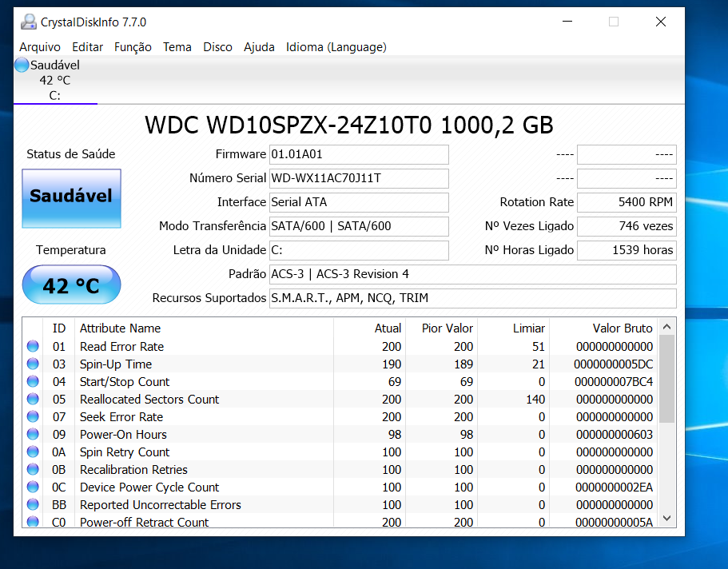Click status orb for Device Power Cycle Count row
Viewport: 728px width, 569px height.
pos(33,487)
